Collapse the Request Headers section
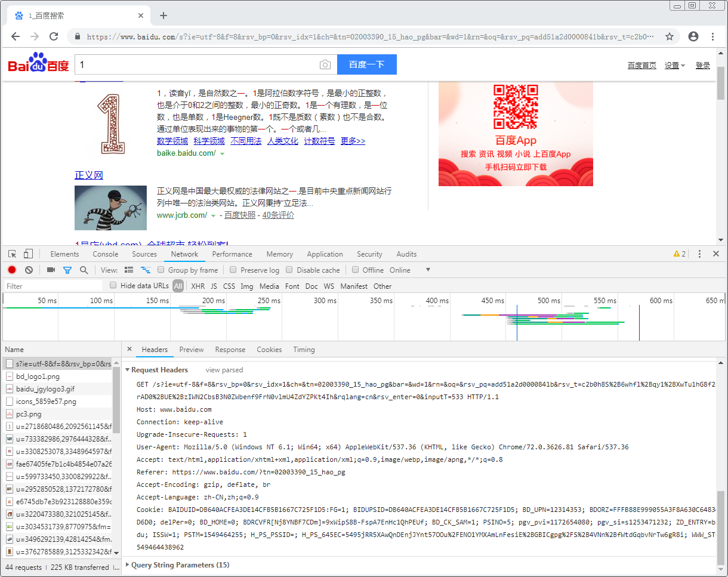Viewport: 728px width, 577px height. [127, 370]
